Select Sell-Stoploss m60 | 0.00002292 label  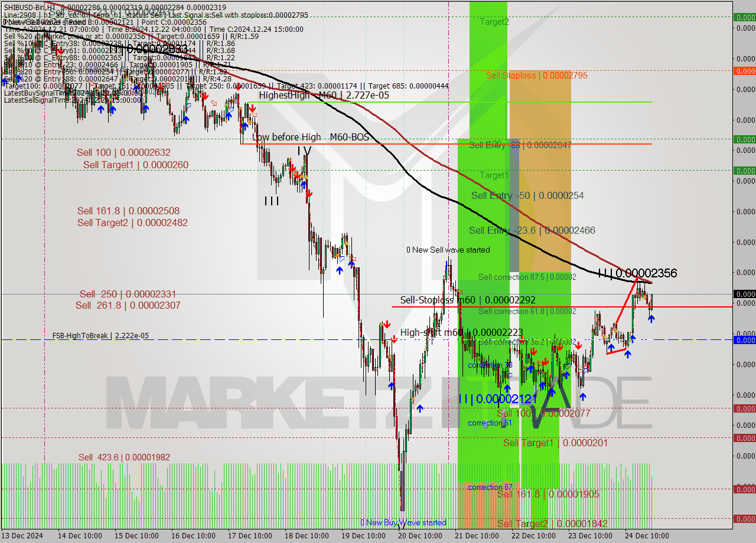[468, 300]
